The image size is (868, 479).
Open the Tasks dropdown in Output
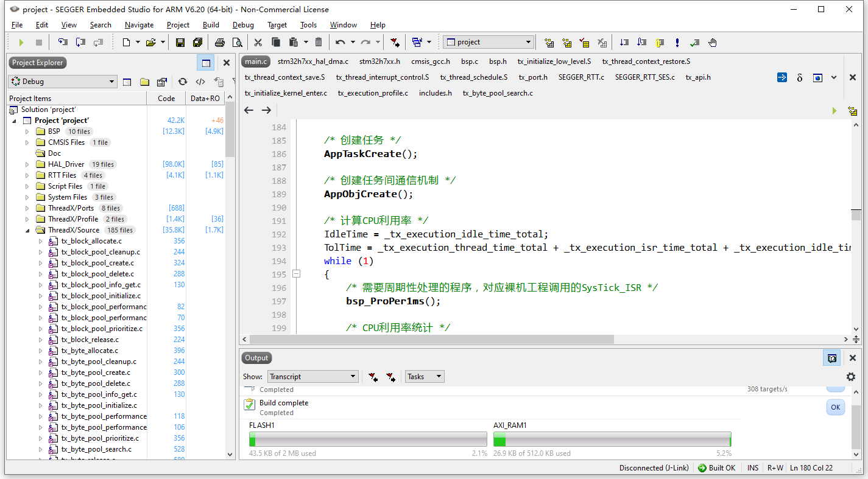coord(425,377)
